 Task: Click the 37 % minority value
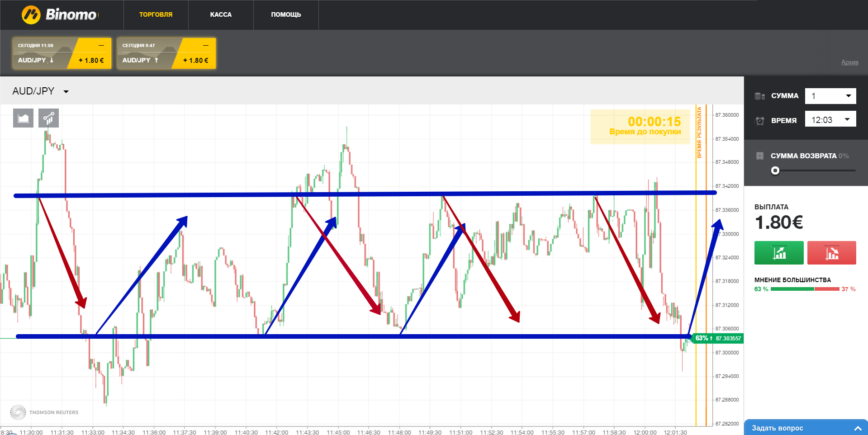point(849,289)
